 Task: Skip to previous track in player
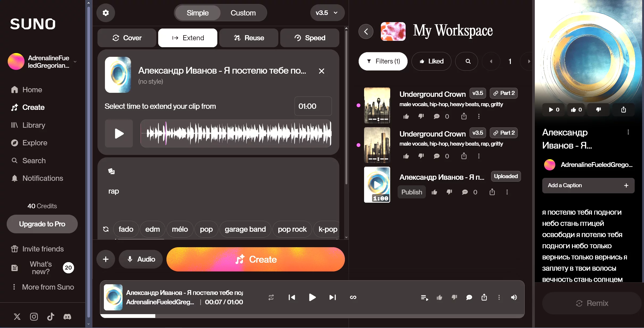[x=292, y=297]
